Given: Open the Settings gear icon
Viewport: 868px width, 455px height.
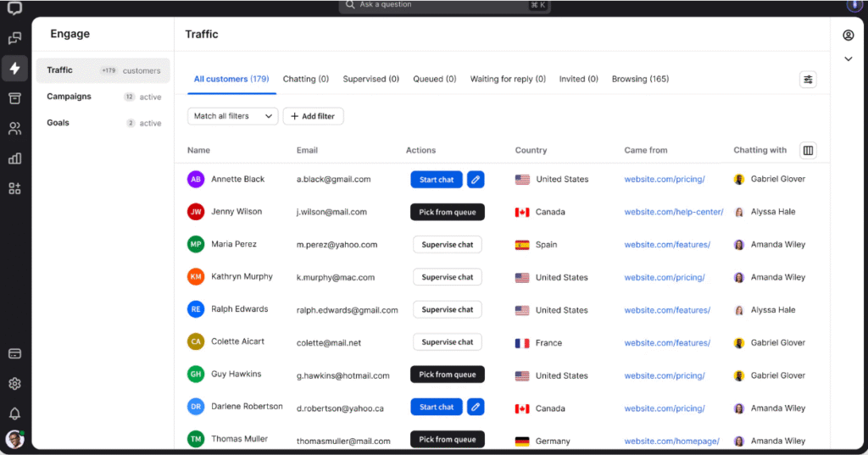Looking at the screenshot, I should (x=14, y=384).
